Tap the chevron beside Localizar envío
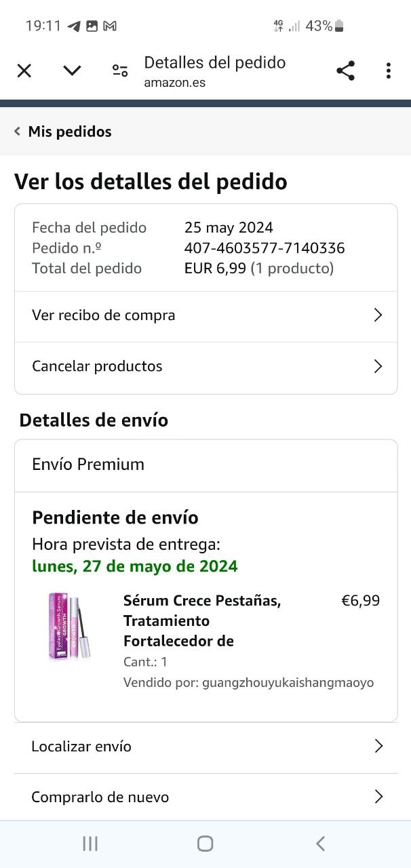 coord(378,747)
